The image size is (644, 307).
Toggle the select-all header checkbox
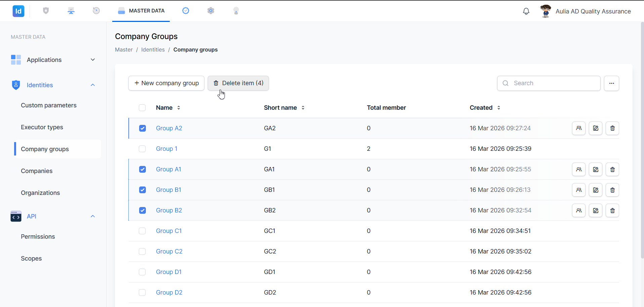[x=142, y=108]
